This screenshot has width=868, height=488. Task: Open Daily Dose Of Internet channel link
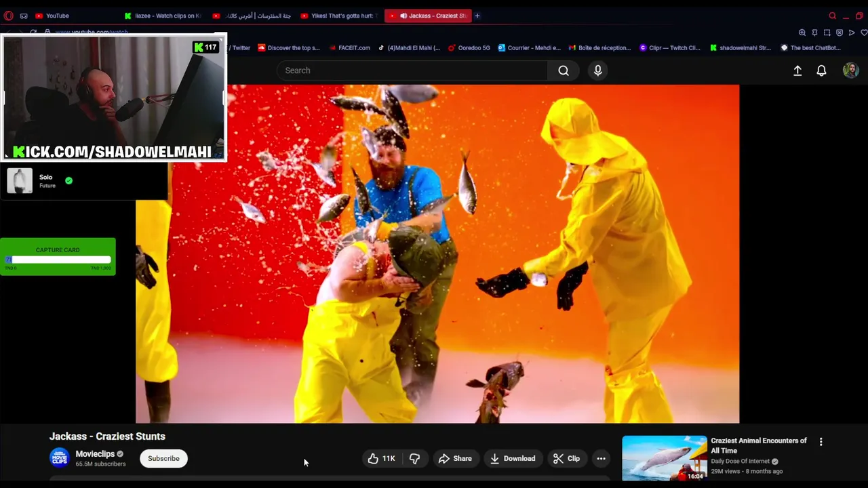point(740,462)
